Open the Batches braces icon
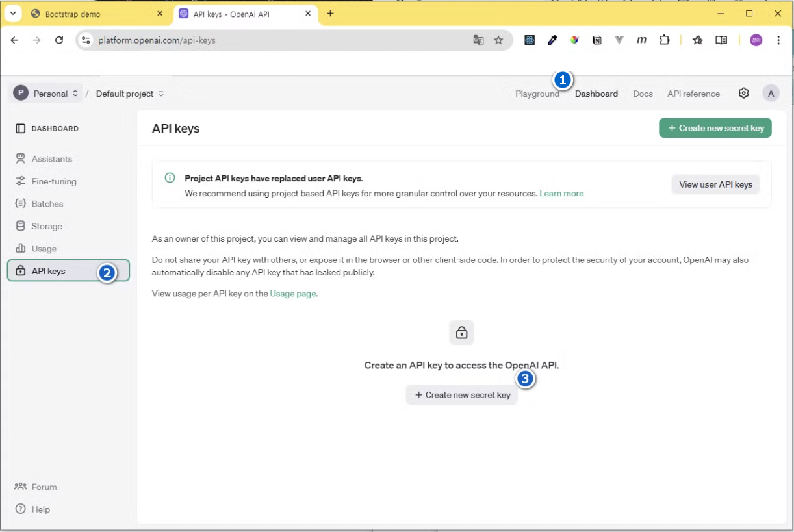 (x=20, y=203)
